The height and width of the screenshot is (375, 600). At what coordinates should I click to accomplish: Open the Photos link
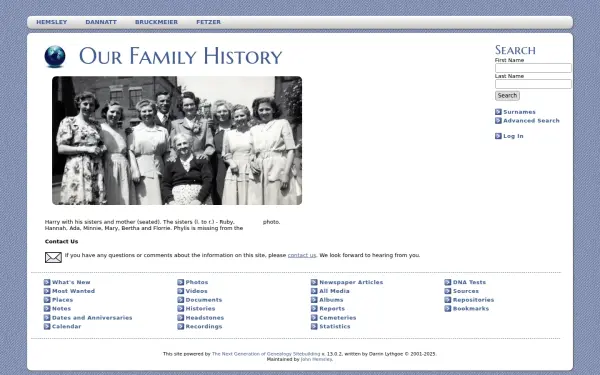197,282
